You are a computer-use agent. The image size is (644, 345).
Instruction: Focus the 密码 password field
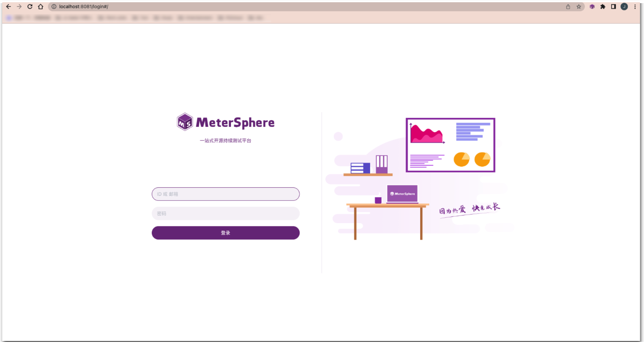pos(226,213)
